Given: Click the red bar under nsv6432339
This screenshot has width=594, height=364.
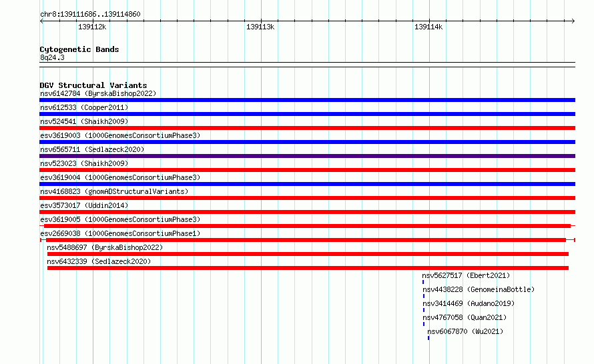Looking at the screenshot, I should 308,268.
